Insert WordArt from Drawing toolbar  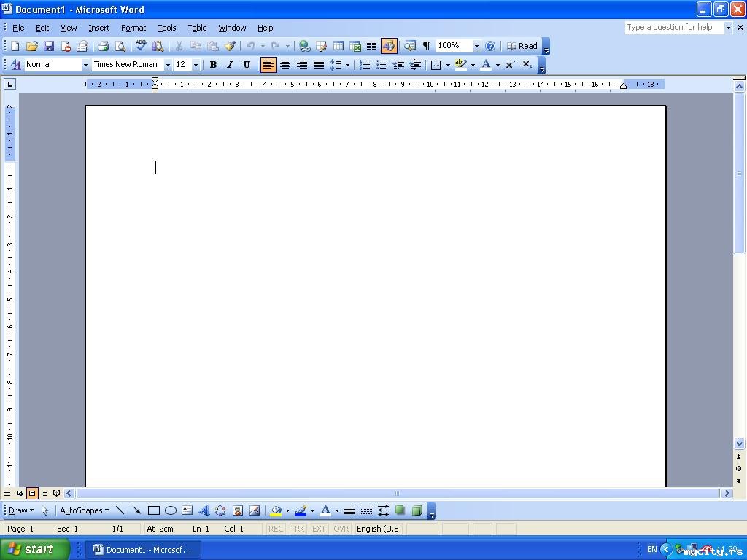[x=204, y=510]
